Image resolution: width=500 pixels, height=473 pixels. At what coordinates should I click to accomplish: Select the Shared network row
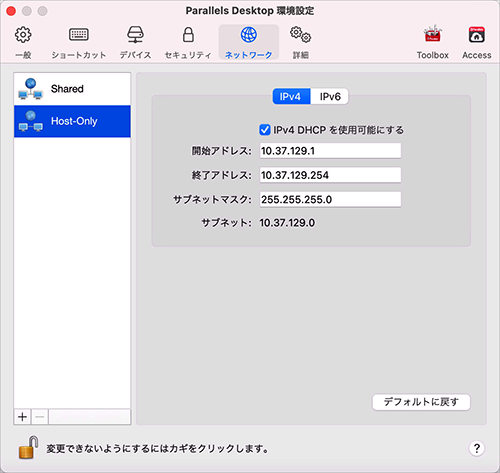pyautogui.click(x=72, y=89)
